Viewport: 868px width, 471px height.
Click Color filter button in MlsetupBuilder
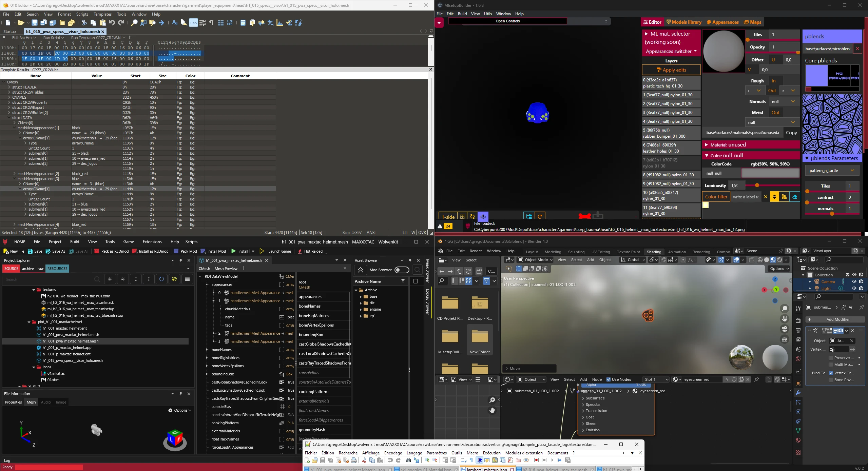716,197
